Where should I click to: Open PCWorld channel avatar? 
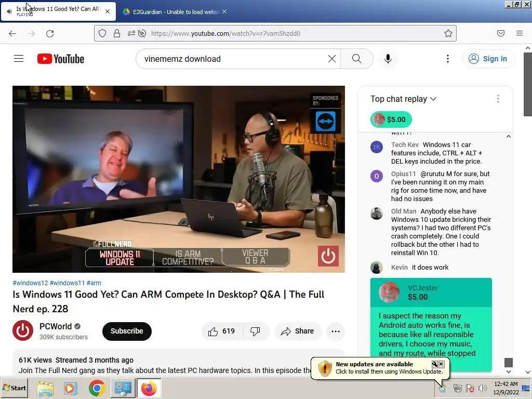tap(23, 330)
